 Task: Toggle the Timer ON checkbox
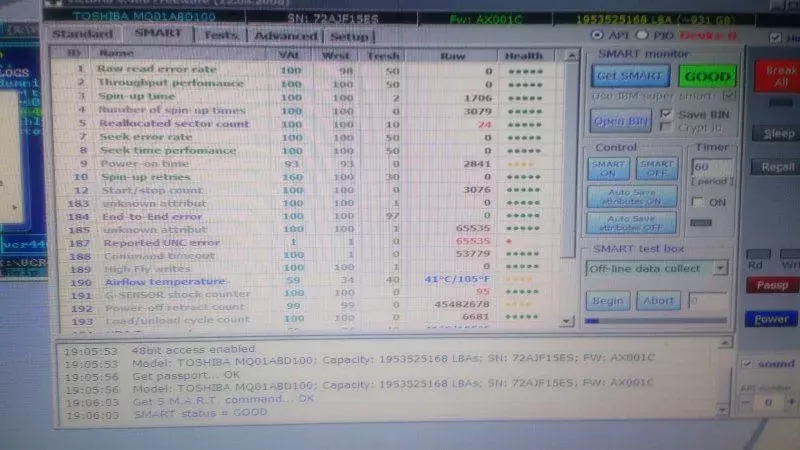pos(697,202)
